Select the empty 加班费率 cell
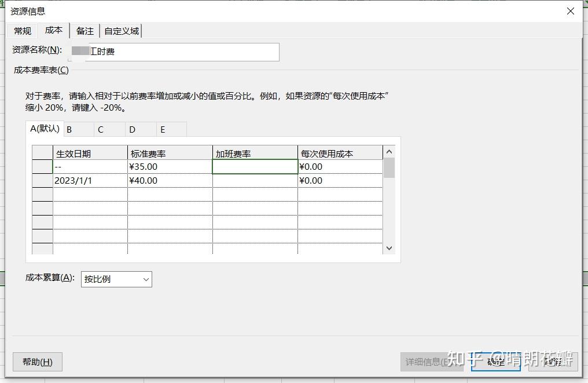 pos(255,166)
